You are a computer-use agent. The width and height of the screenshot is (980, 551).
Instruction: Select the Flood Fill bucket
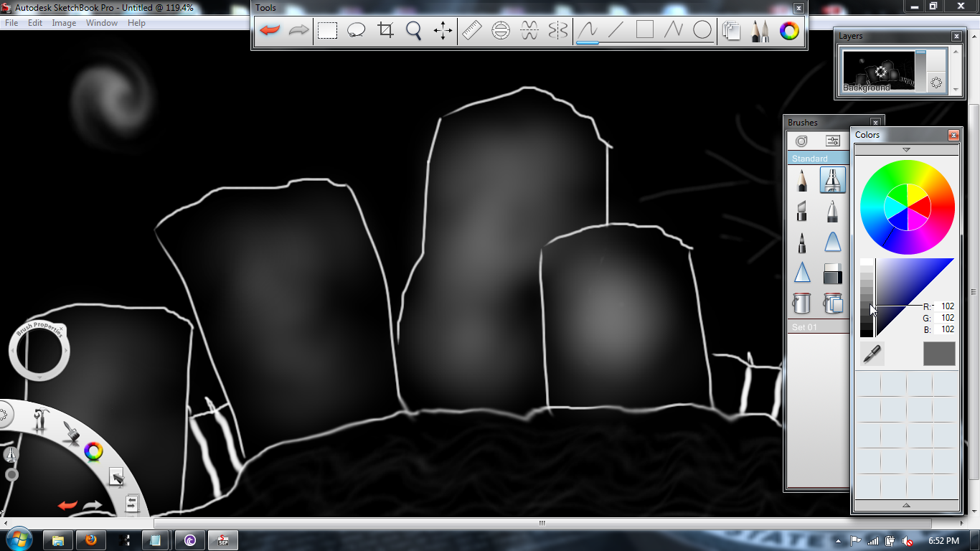coord(802,303)
